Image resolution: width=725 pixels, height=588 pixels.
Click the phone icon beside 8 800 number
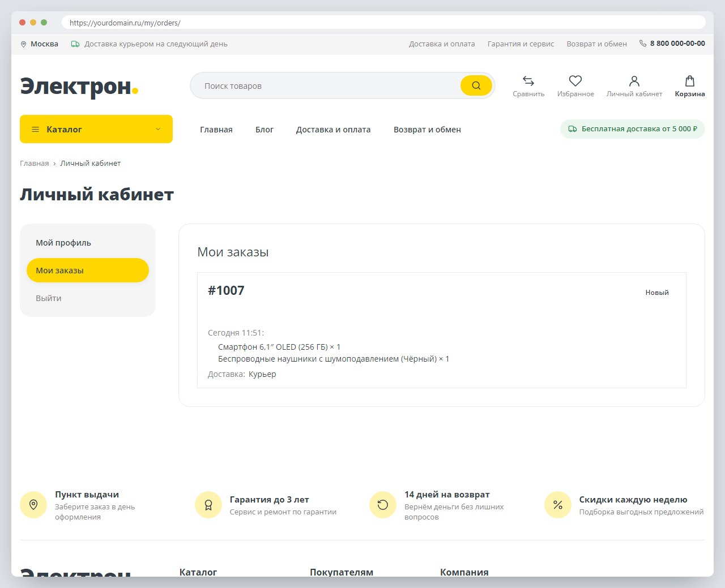click(643, 44)
